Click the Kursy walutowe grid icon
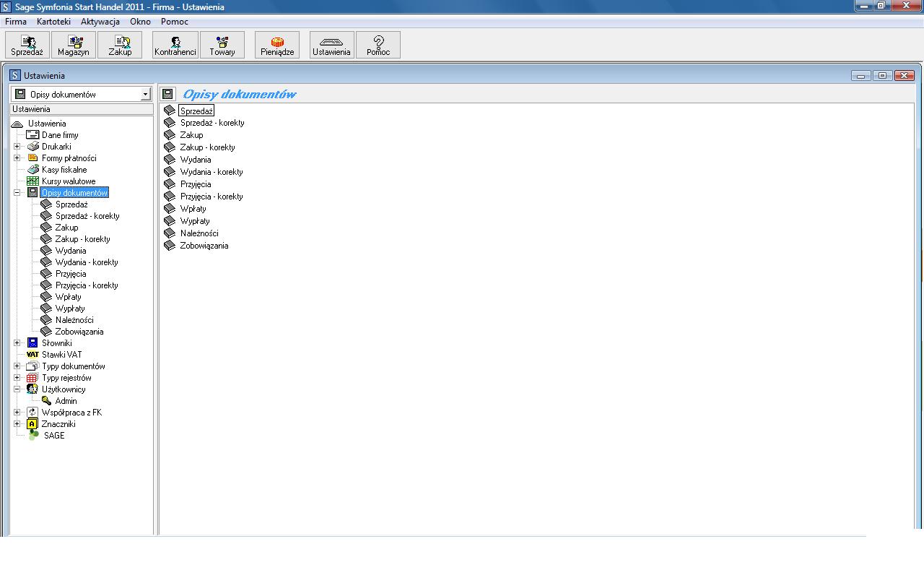Viewport: 924px width, 578px height. pyautogui.click(x=32, y=181)
